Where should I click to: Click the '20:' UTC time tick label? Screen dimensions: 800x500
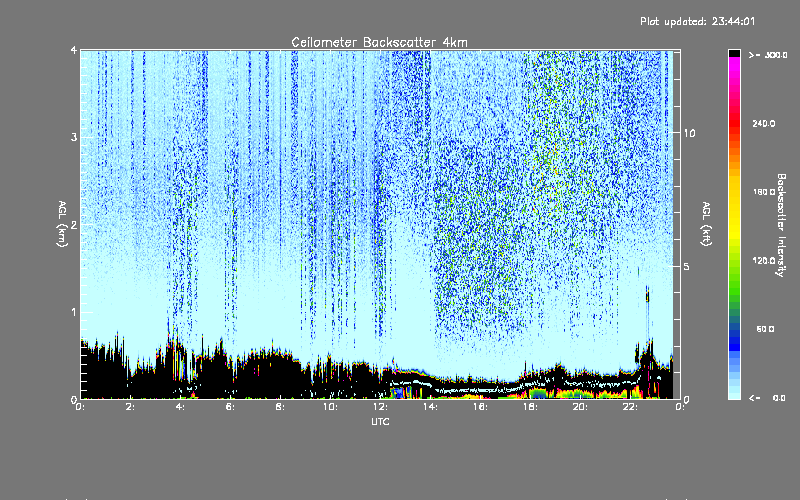coord(580,407)
